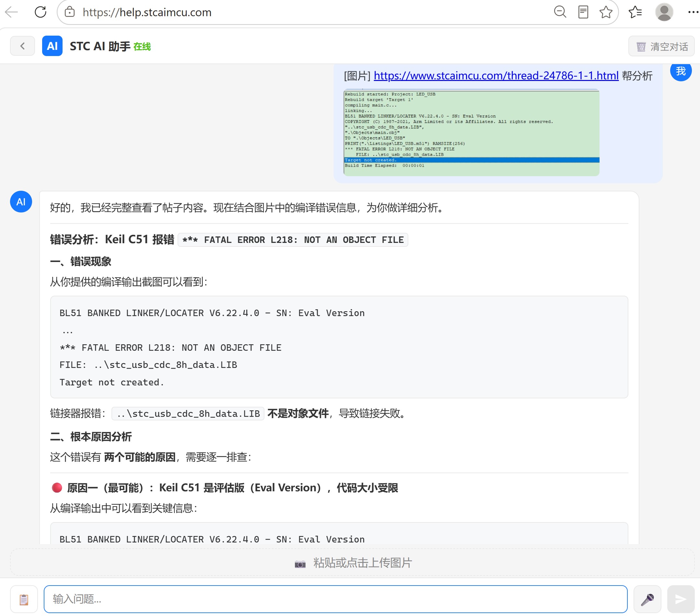Open the user profile avatar
This screenshot has width=700, height=616.
pyautogui.click(x=664, y=12)
